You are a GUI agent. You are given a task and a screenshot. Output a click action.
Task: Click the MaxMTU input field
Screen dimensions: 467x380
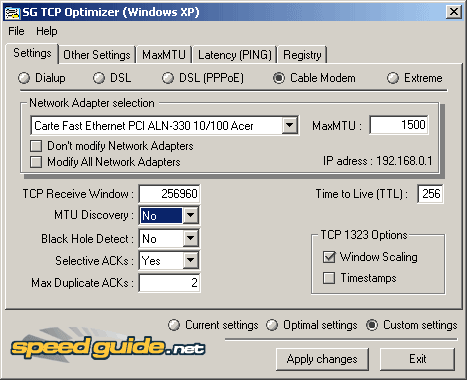click(399, 125)
